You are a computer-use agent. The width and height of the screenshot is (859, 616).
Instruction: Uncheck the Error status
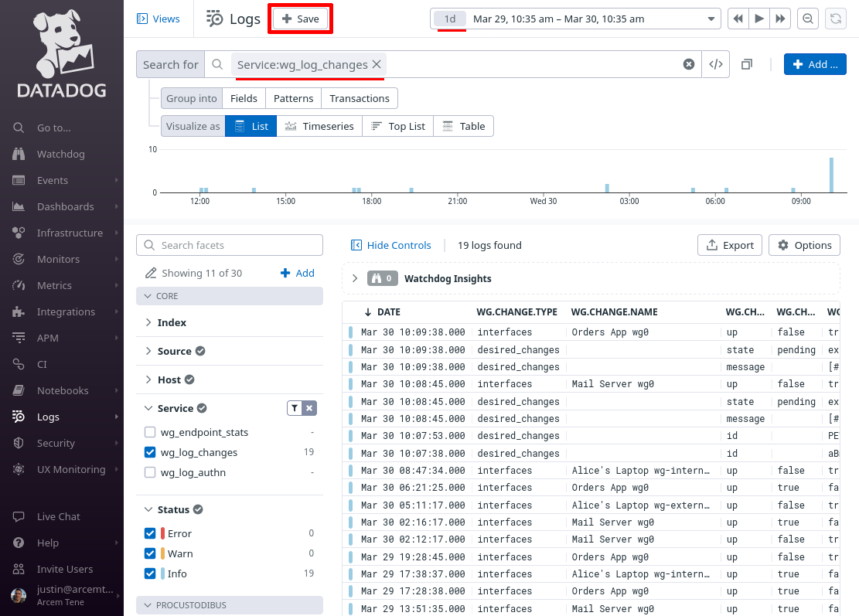coord(149,533)
